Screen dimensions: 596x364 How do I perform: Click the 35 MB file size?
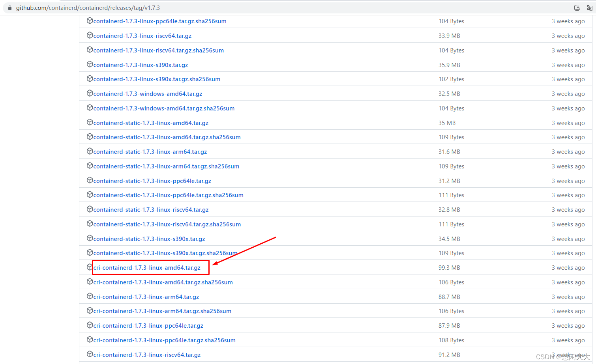pyautogui.click(x=447, y=123)
